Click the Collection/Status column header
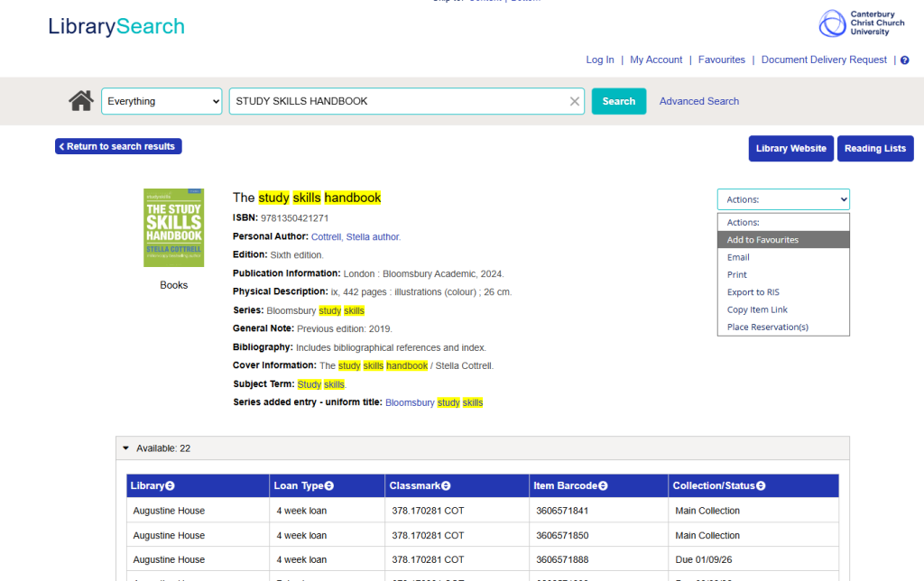Viewport: 924px width, 581px height. click(x=753, y=485)
